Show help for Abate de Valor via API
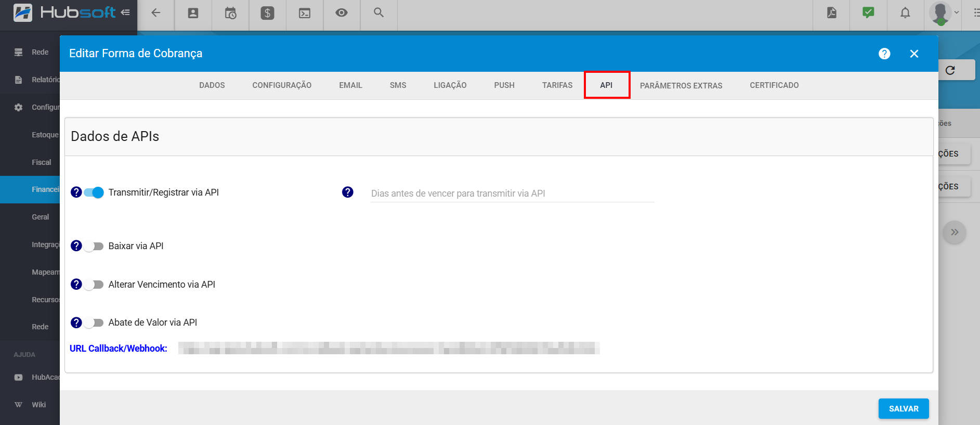This screenshot has height=425, width=980. click(76, 323)
